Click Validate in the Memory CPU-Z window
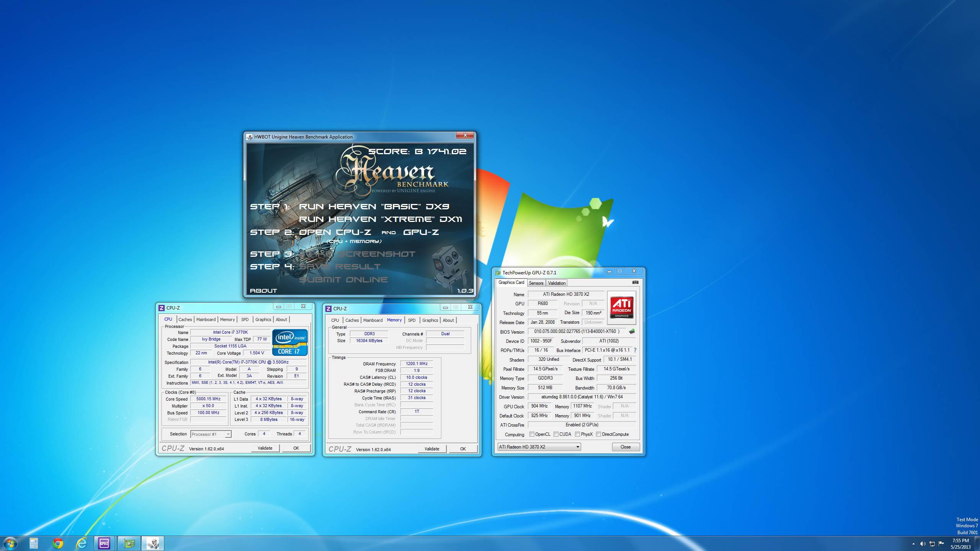This screenshot has width=980, height=551. click(x=432, y=449)
